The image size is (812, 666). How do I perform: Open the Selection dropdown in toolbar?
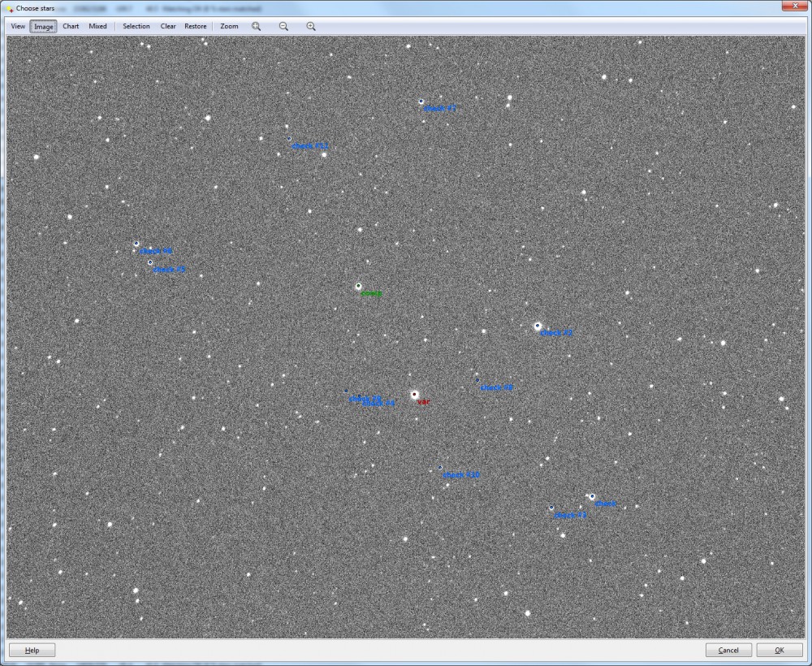pyautogui.click(x=136, y=26)
